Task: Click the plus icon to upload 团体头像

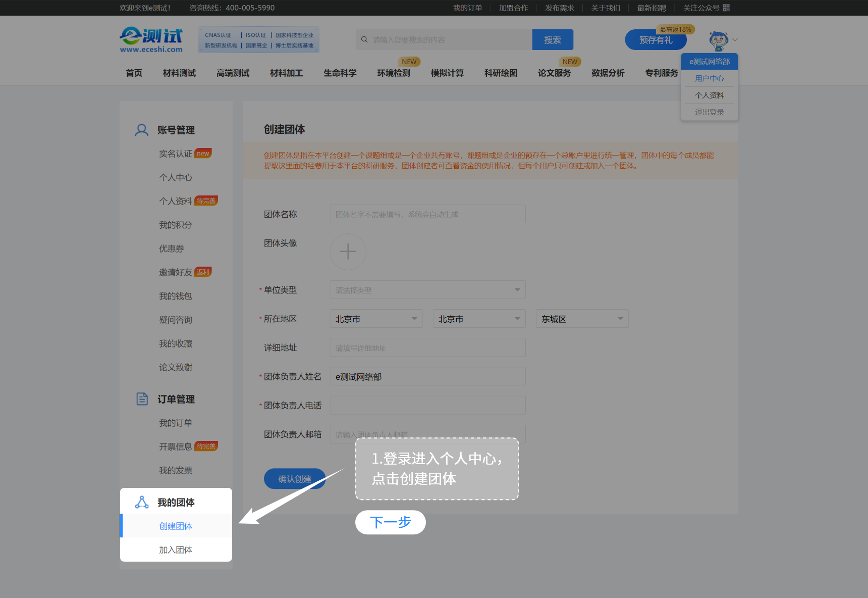Action: click(348, 252)
